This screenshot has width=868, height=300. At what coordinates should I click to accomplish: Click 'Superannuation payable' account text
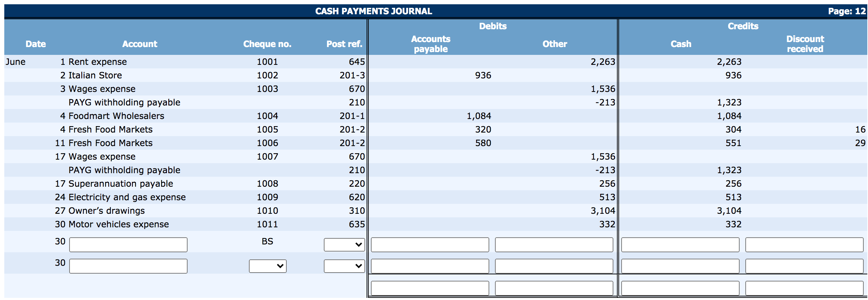point(121,184)
